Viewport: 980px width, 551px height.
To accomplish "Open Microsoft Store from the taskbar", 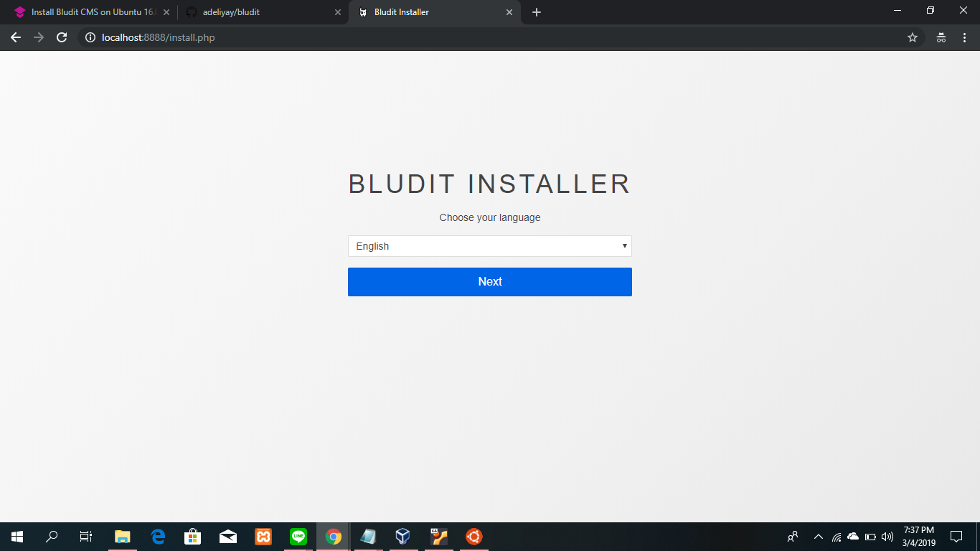I will [193, 537].
